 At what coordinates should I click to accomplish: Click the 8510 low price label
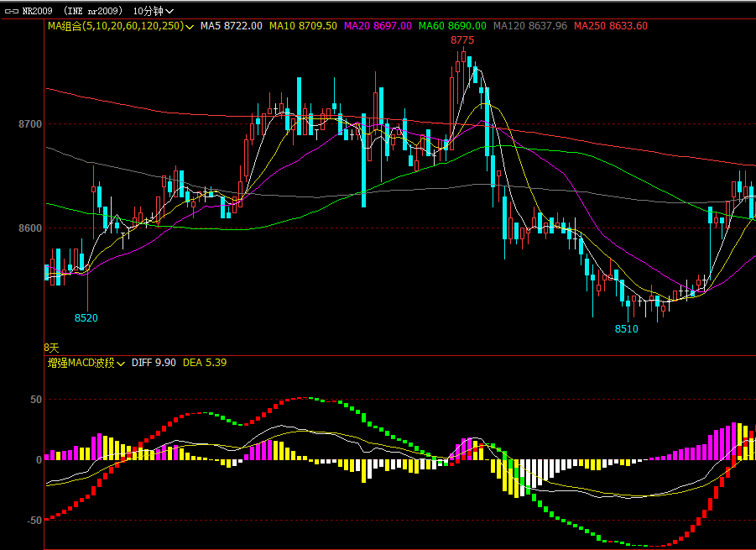tap(626, 329)
